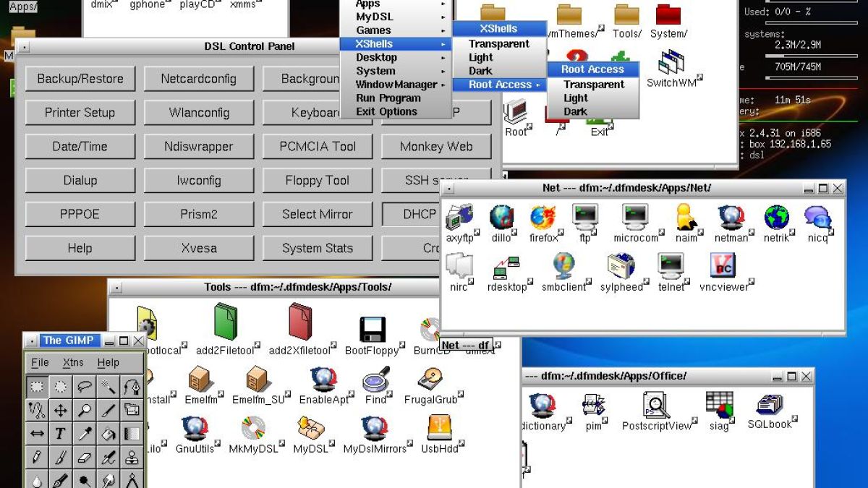Screen dimensions: 868x488
Task: Expand the MyDSL submenu
Action: [x=396, y=17]
